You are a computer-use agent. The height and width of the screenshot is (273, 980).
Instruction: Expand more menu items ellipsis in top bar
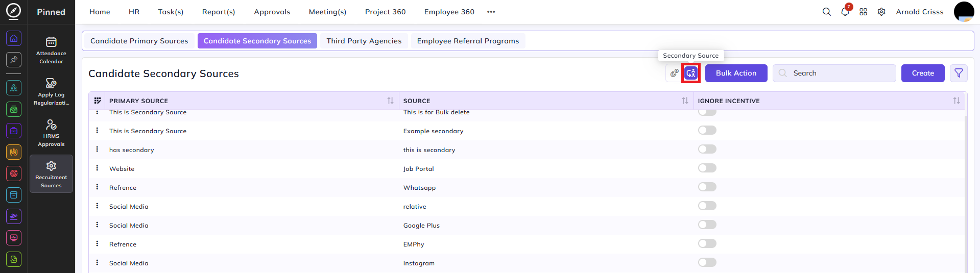(x=491, y=12)
